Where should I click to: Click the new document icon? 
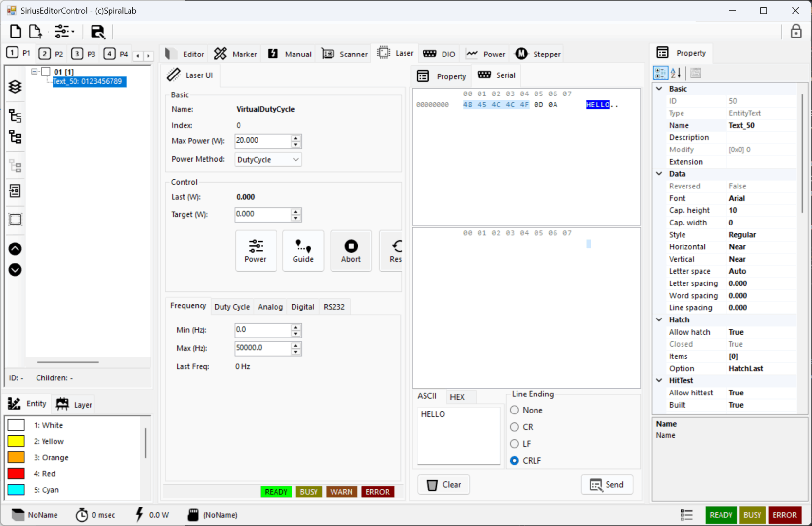point(16,32)
